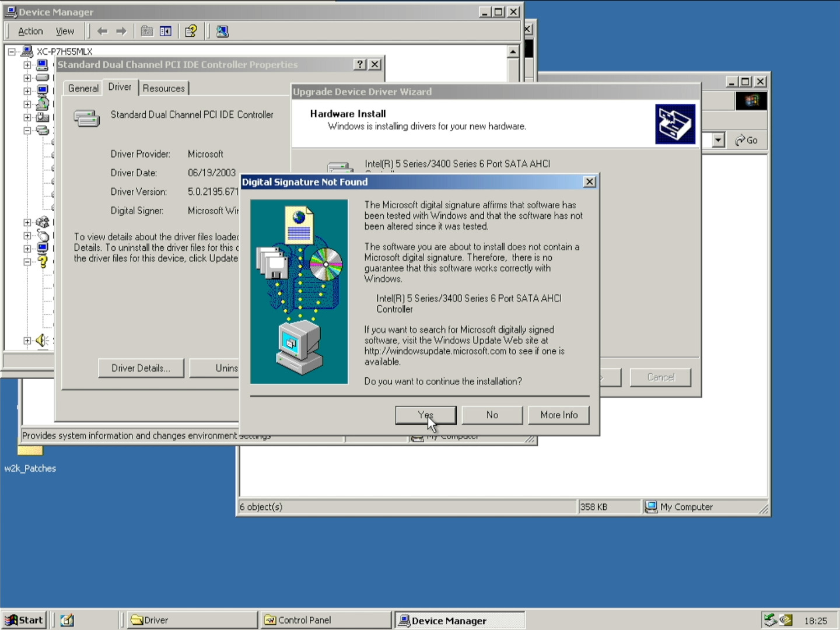Toggle the Show/Hide Console Tree toolbar icon
Screen dimensions: 840x630
pos(166,32)
